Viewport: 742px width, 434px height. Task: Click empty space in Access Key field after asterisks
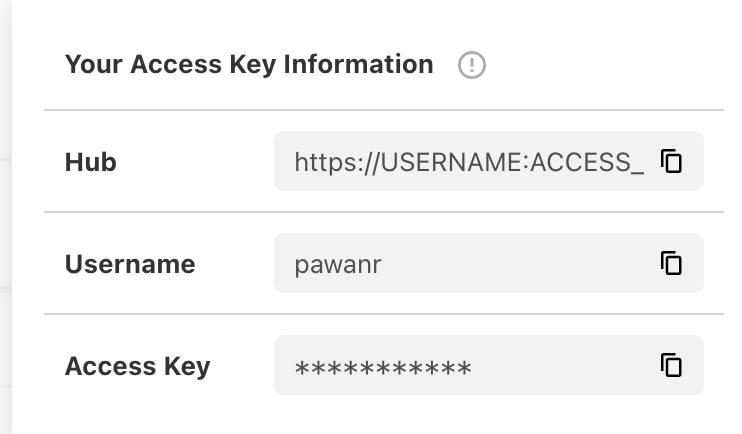(x=560, y=366)
